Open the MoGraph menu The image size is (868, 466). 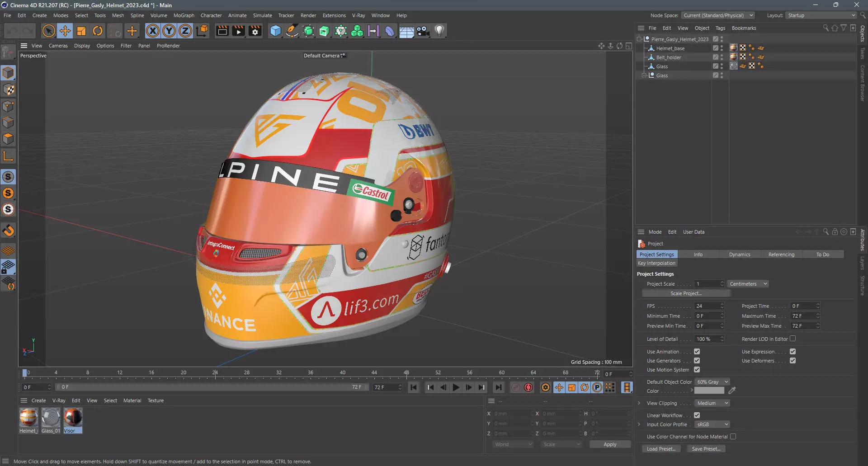(x=184, y=15)
